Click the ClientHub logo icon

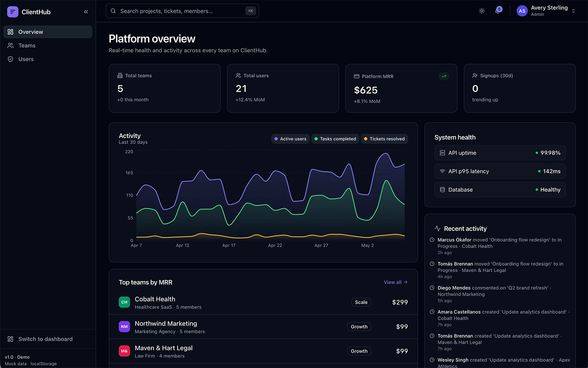pos(12,12)
